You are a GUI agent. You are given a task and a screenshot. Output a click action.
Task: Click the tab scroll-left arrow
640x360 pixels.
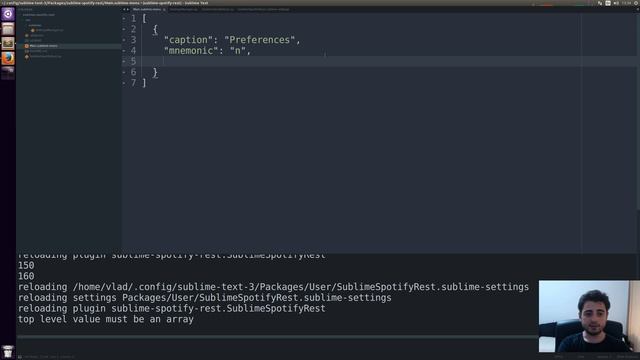pos(124,9)
